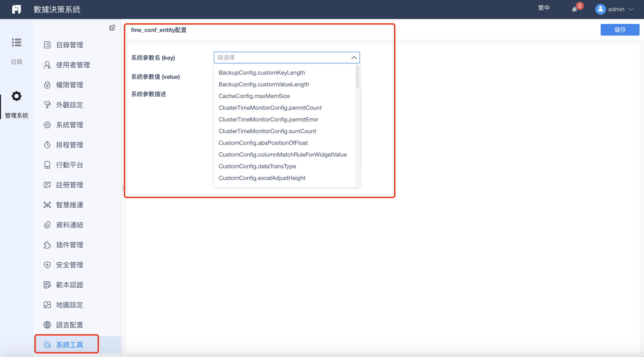The image size is (644, 357).
Task: Save configuration with 儲存 button
Action: tap(620, 30)
